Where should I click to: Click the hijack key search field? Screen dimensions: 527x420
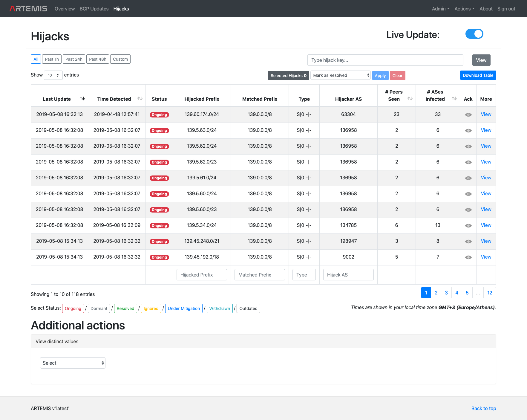coord(385,60)
